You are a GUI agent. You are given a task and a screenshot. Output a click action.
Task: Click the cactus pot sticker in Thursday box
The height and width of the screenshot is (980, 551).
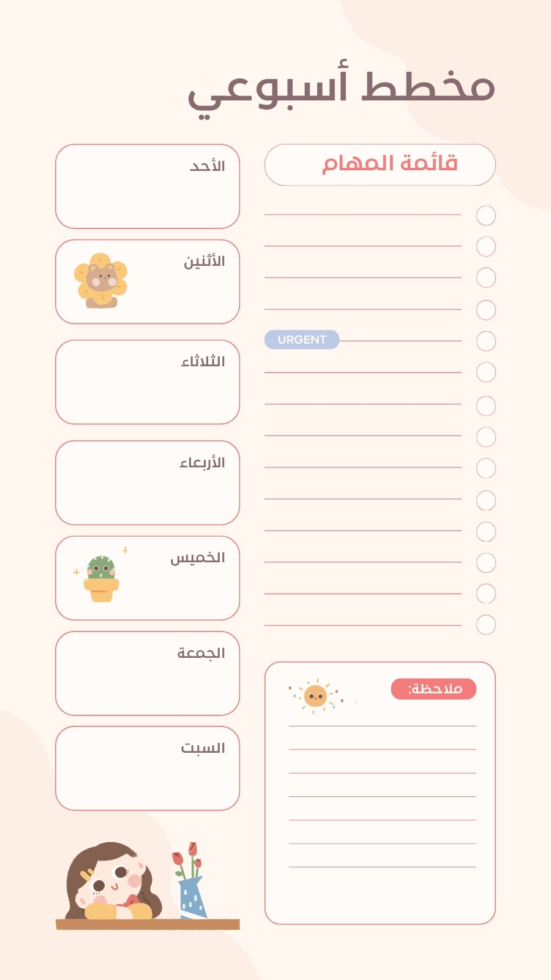pos(101,579)
